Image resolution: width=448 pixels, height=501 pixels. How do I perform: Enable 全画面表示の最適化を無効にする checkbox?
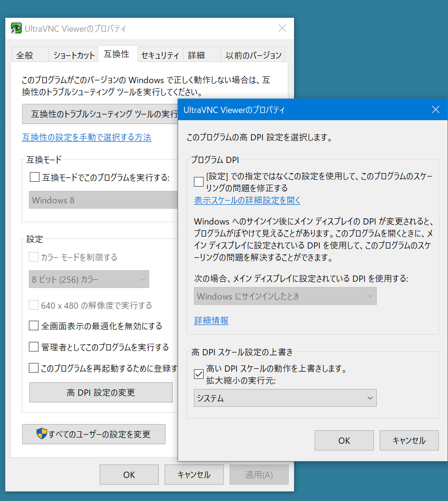pyautogui.click(x=34, y=326)
